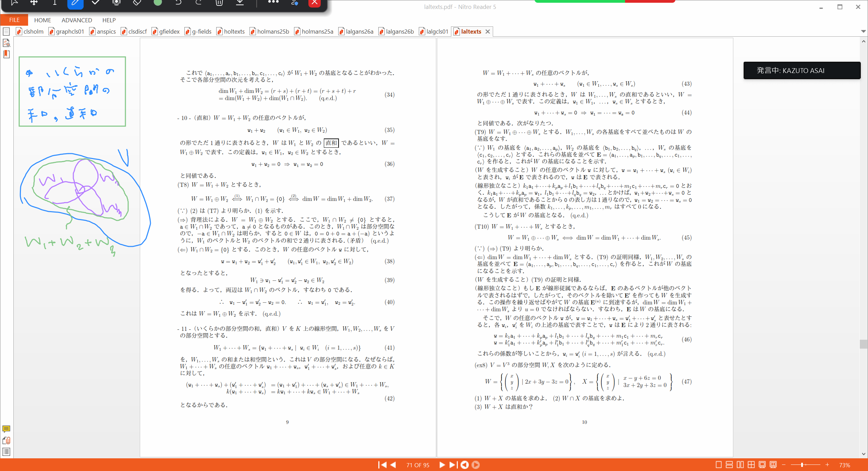Open the search panel in sidebar
868x471 pixels.
6,43
